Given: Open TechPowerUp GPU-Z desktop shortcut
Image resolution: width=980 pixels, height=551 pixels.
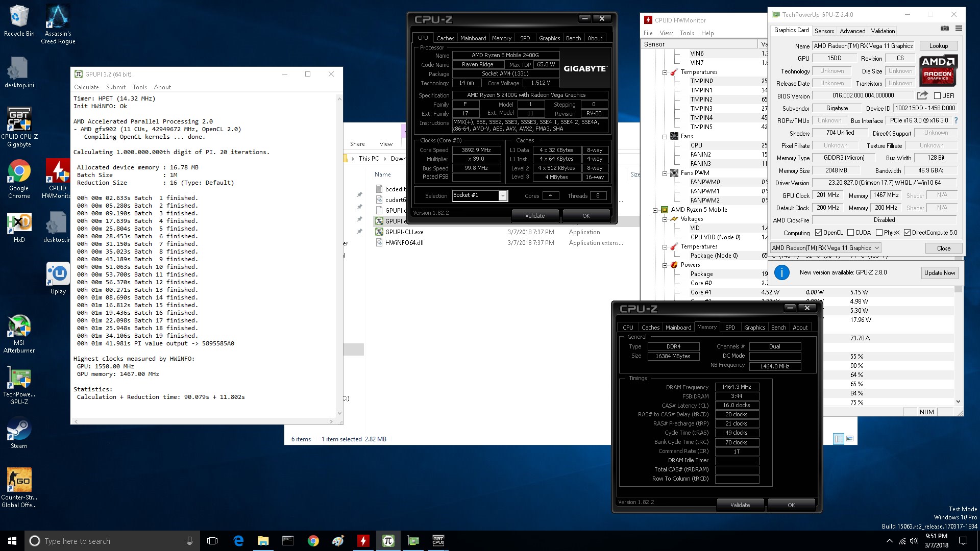Looking at the screenshot, I should tap(19, 386).
